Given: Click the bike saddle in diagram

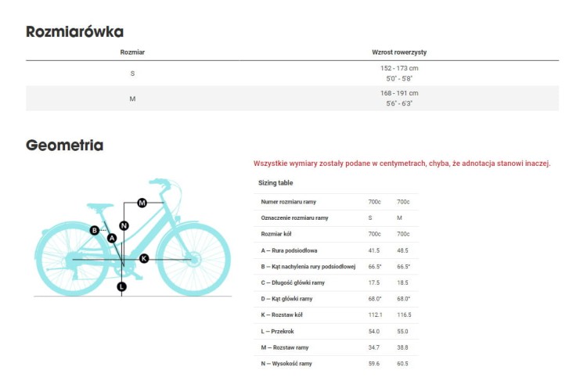Looking at the screenshot, I should tap(100, 207).
